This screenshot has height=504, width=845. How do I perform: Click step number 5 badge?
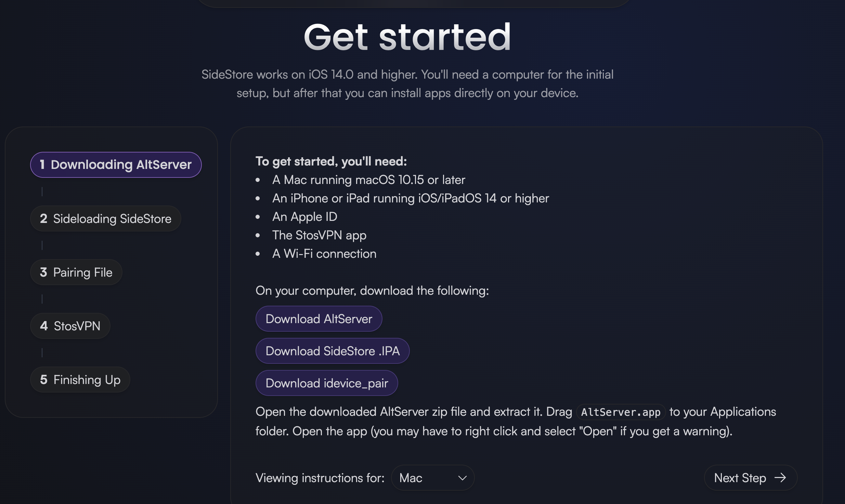[43, 380]
